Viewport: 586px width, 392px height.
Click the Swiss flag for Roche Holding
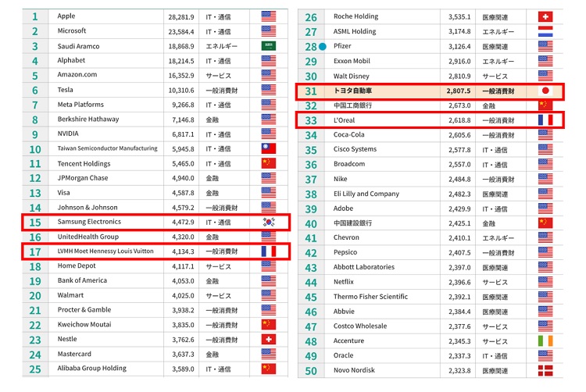point(545,17)
